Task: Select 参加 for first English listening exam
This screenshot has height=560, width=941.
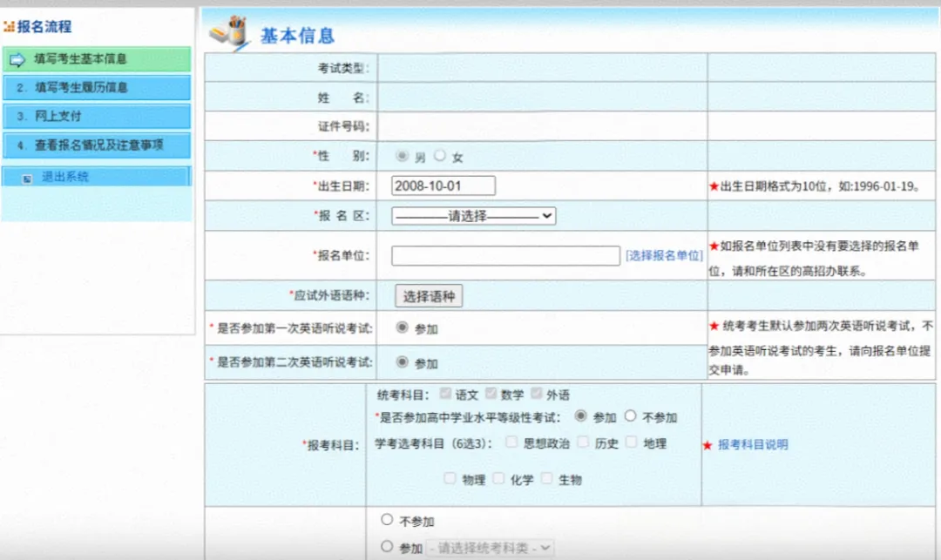Action: tap(402, 327)
